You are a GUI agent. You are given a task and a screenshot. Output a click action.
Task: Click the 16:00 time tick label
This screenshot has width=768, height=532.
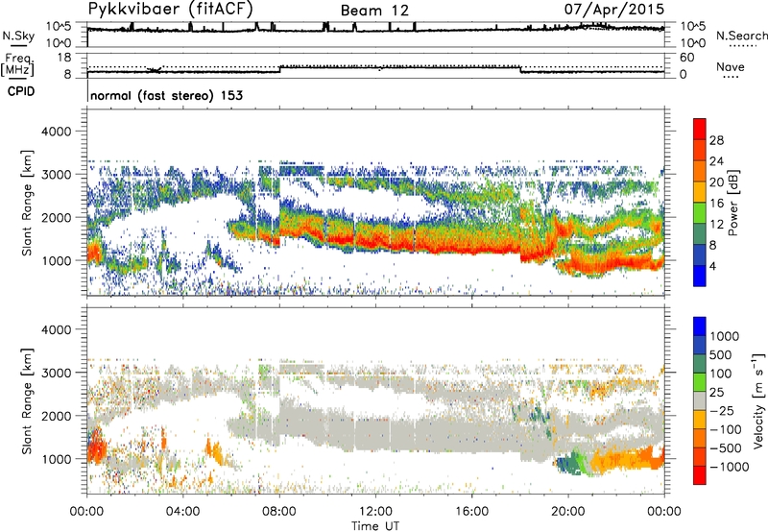pyautogui.click(x=471, y=512)
